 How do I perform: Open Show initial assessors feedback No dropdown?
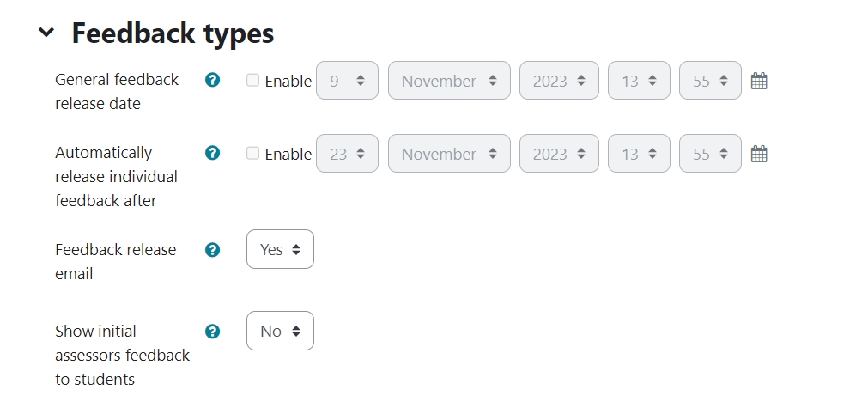(x=280, y=331)
